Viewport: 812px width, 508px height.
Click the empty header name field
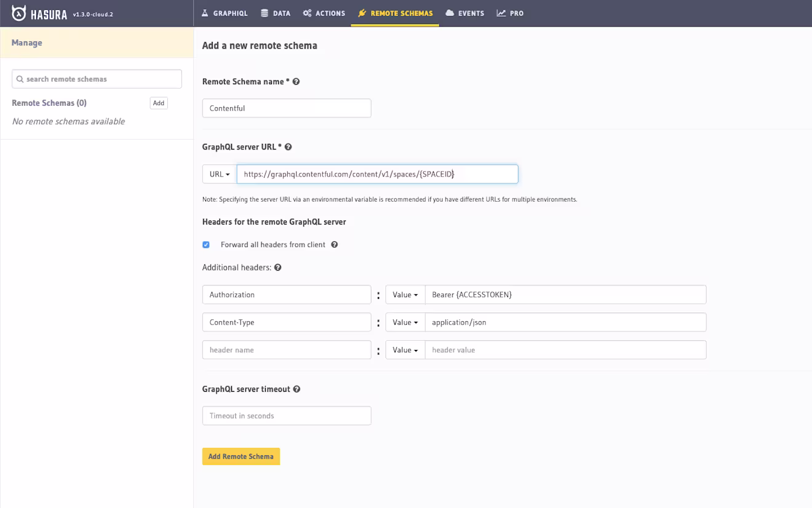pyautogui.click(x=287, y=350)
